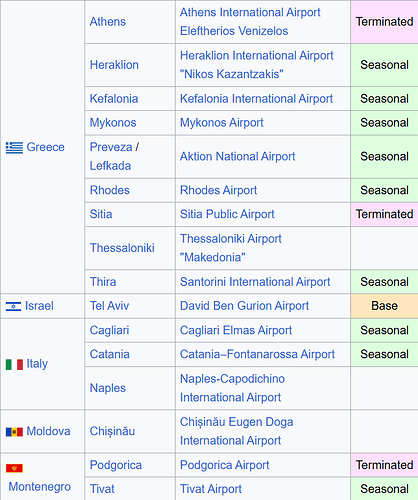Click the Greece flag icon
Viewport: 418px width, 500px height.
[14, 148]
